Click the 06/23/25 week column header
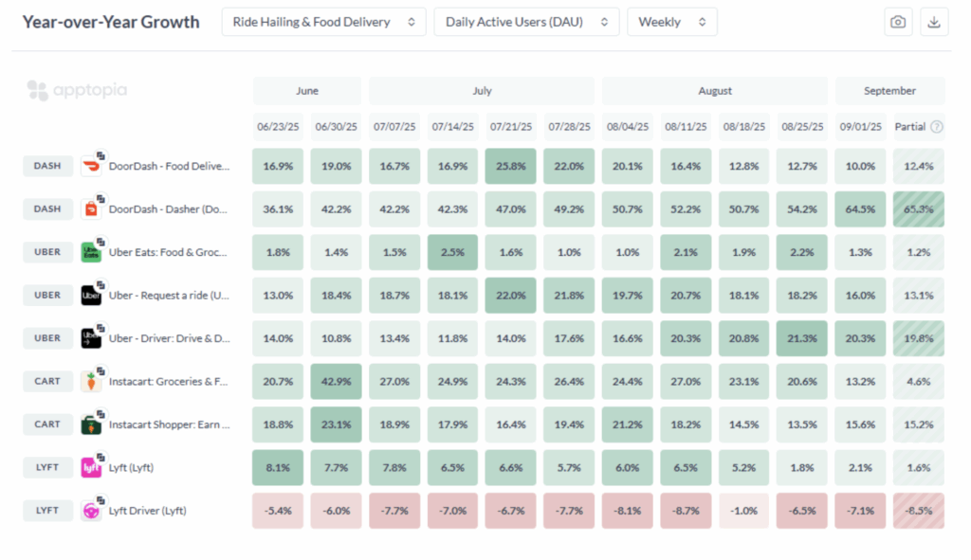This screenshot has height=560, width=971. point(278,127)
